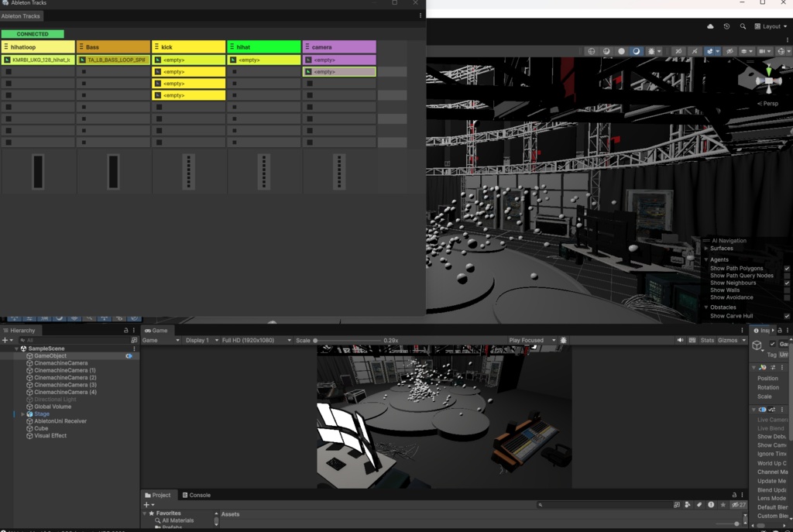
Task: Open the effects dropdown arrow in Scene toolbar
Action: pyautogui.click(x=718, y=51)
